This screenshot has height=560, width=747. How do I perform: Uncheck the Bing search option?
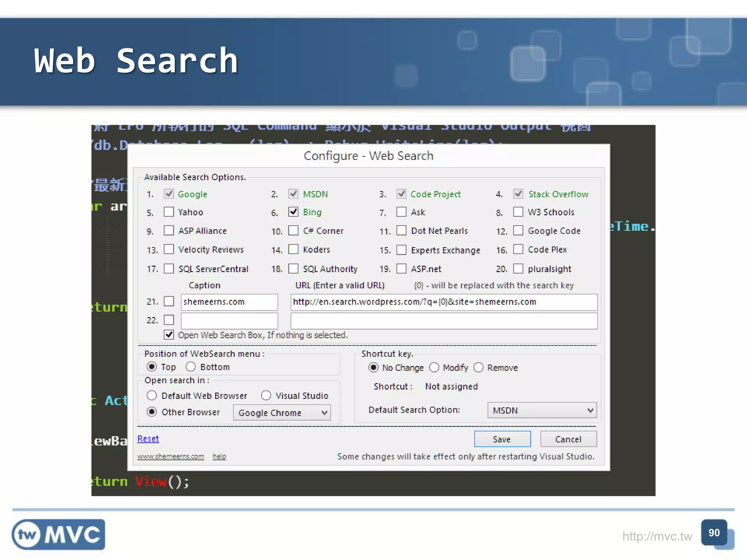(293, 212)
